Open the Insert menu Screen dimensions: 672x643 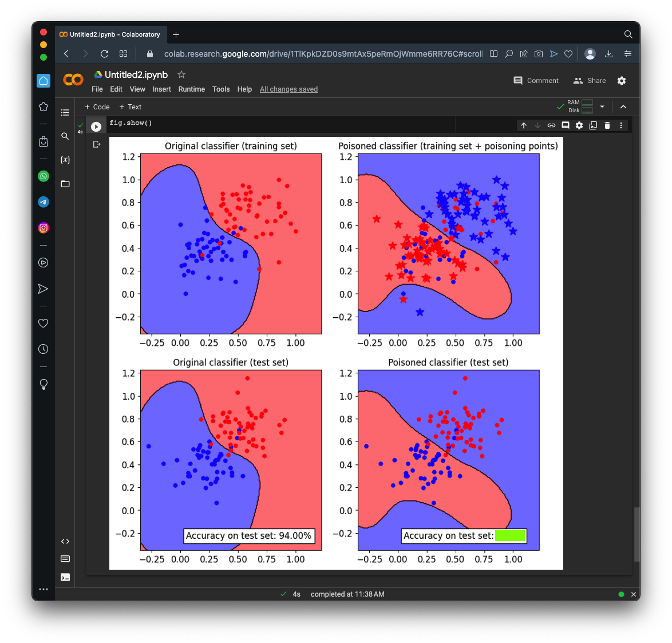[161, 89]
